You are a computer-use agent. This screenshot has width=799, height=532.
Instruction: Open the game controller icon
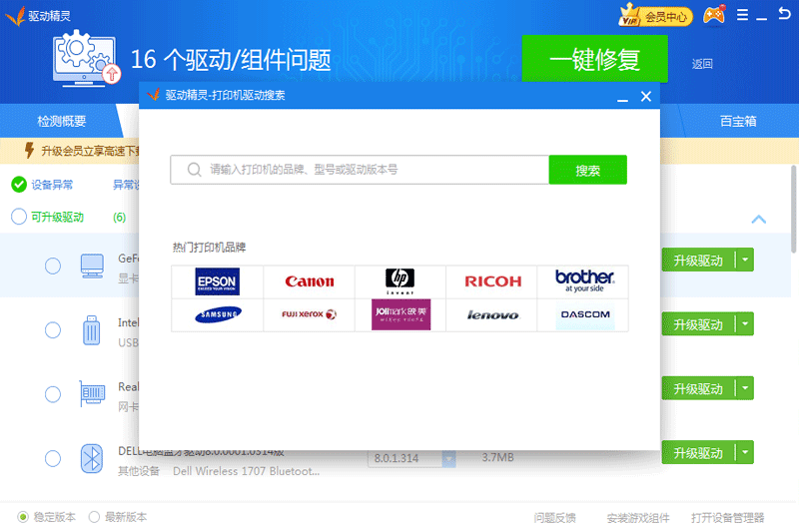[714, 15]
